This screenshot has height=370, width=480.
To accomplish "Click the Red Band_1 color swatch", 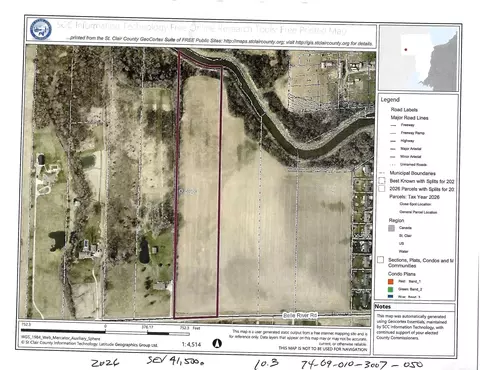I will coord(391,281).
